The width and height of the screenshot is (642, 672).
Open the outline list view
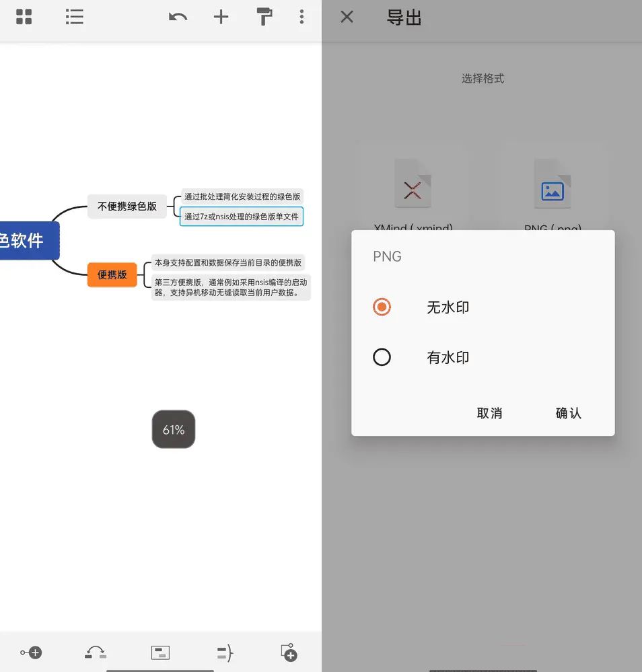tap(74, 17)
